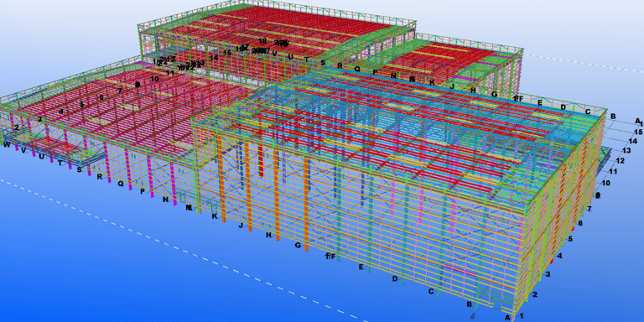Click grid label 13 beside the end wall
The height and width of the screenshot is (322, 644).
click(626, 151)
